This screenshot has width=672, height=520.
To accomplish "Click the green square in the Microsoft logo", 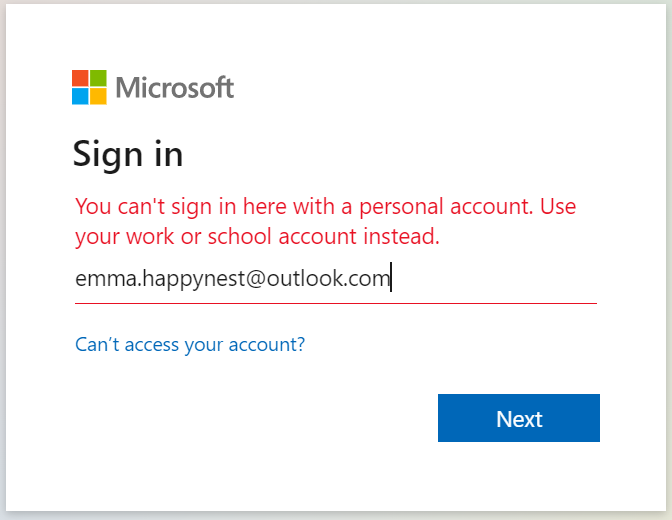I will (98, 78).
